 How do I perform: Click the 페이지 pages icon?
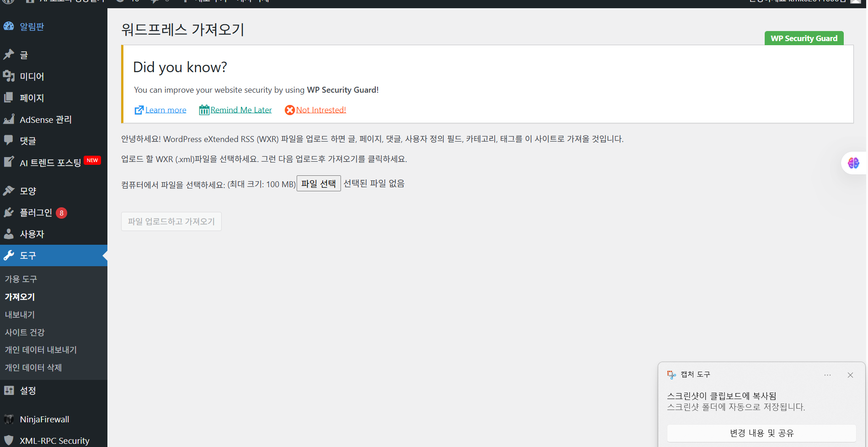(x=9, y=98)
